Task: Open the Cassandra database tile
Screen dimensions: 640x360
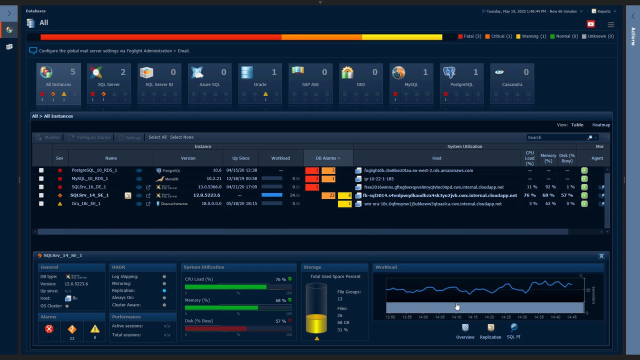Action: pos(512,83)
